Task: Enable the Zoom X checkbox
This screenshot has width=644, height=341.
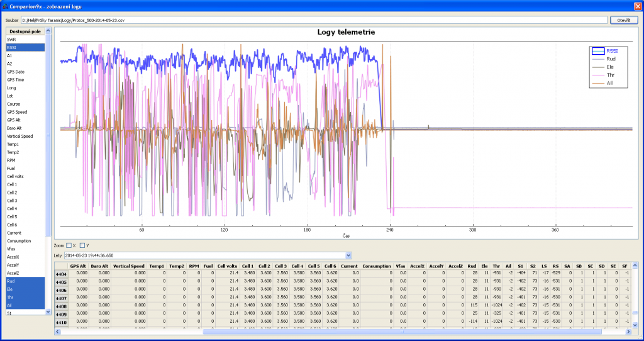Action: [x=69, y=245]
